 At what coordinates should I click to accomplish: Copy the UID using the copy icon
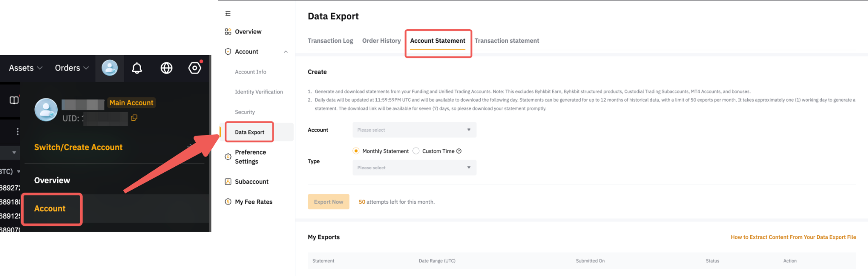pyautogui.click(x=134, y=118)
